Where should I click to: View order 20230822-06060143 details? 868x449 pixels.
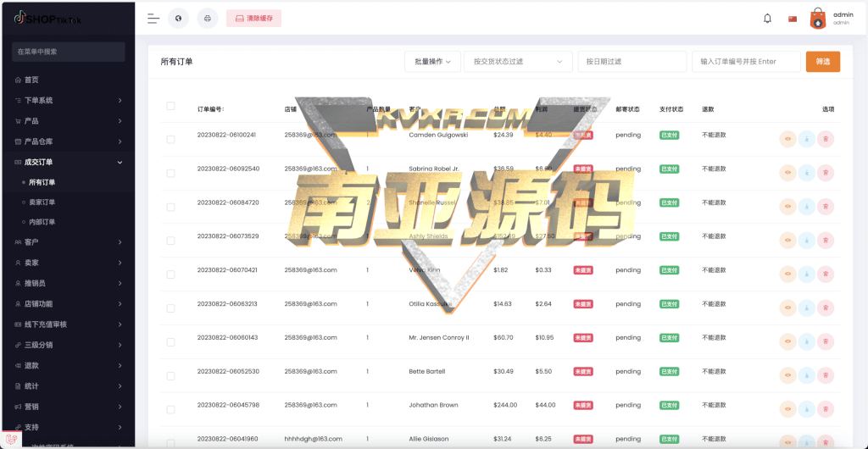787,341
